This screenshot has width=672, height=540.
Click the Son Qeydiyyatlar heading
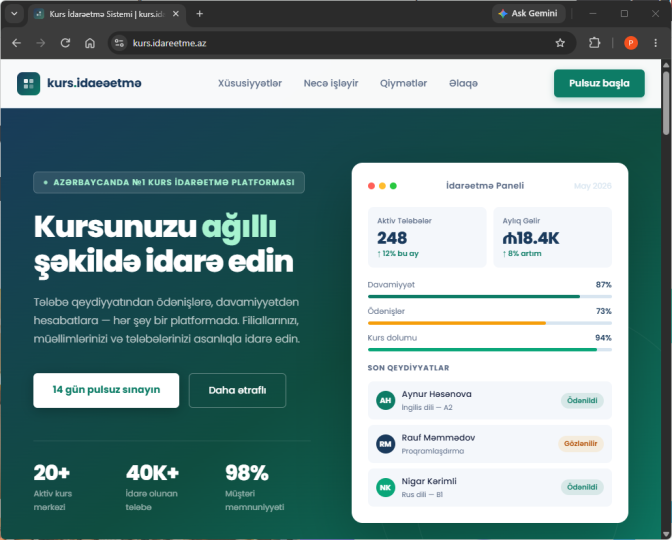point(408,368)
